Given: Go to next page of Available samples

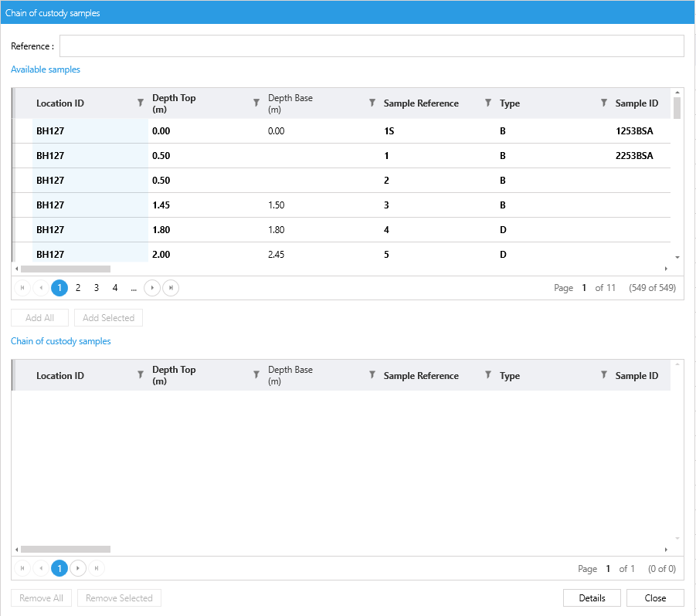Looking at the screenshot, I should [x=152, y=288].
